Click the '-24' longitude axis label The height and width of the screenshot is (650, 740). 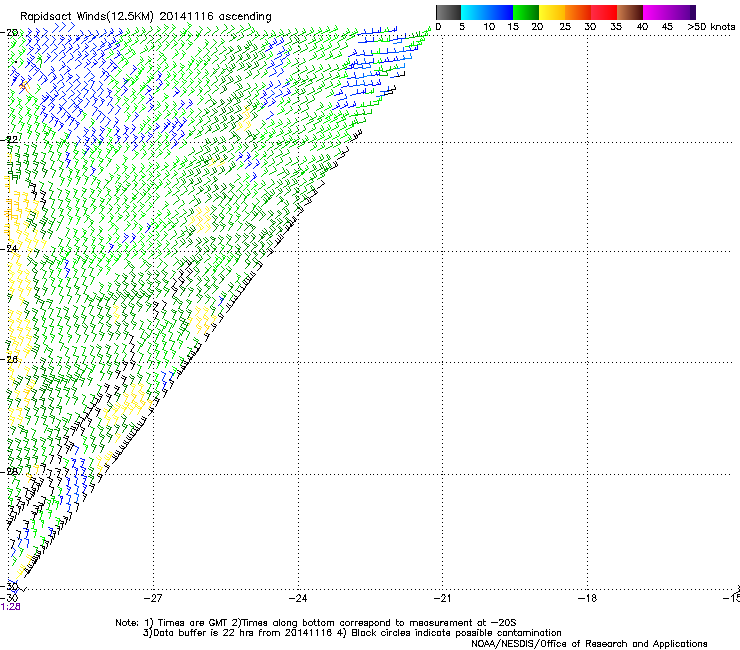[298, 598]
